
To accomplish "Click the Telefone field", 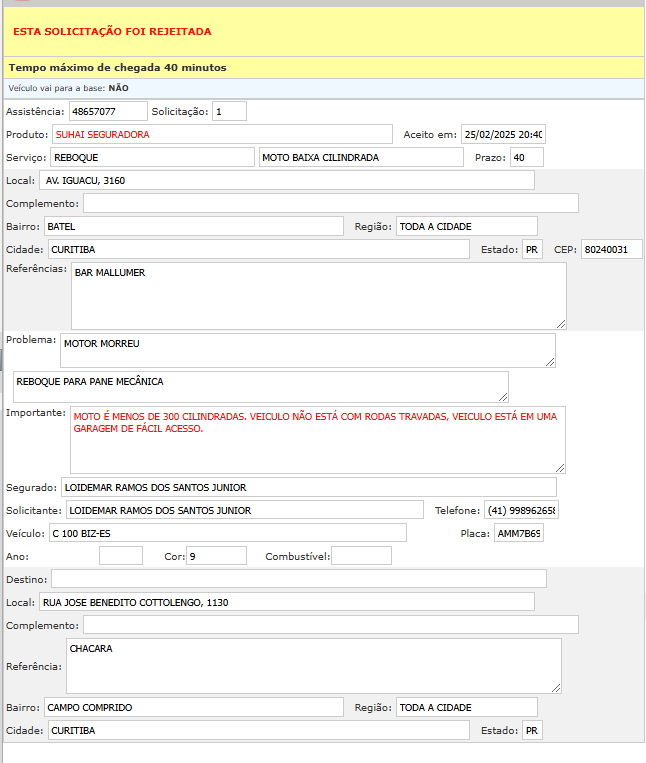I will [x=521, y=510].
